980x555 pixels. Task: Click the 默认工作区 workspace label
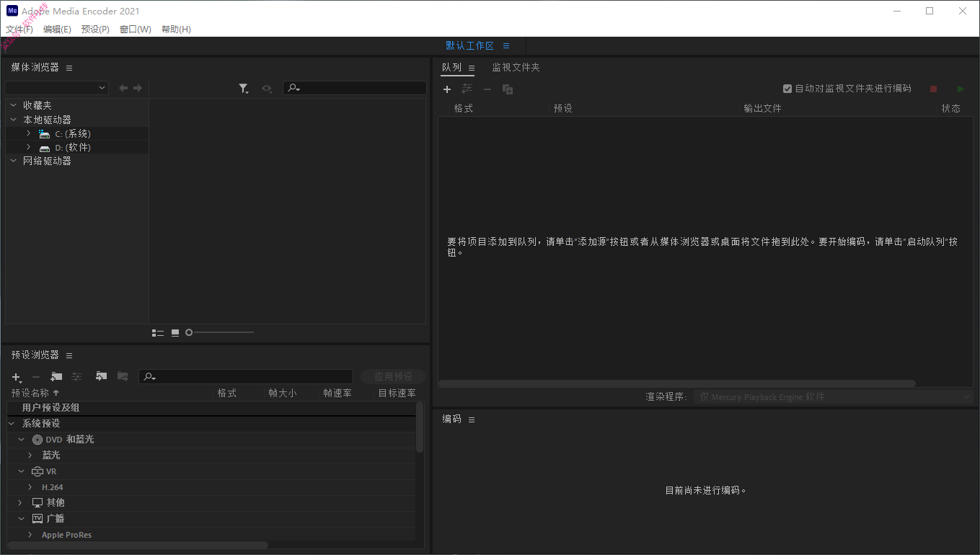point(469,45)
